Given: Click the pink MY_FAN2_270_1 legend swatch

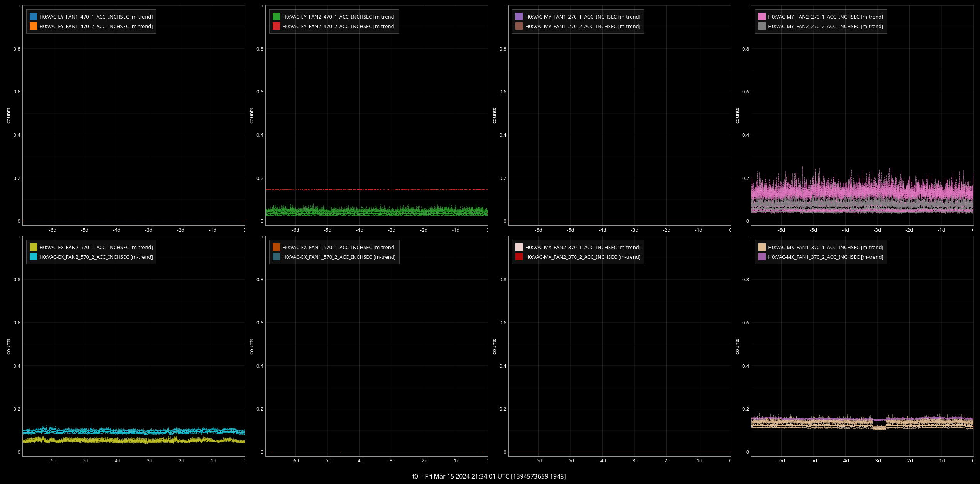Looking at the screenshot, I should coord(762,17).
